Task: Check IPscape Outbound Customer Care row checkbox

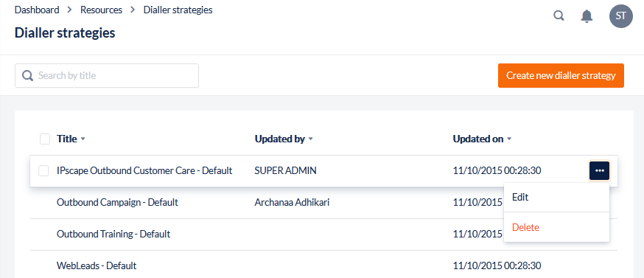Action: pos(43,170)
